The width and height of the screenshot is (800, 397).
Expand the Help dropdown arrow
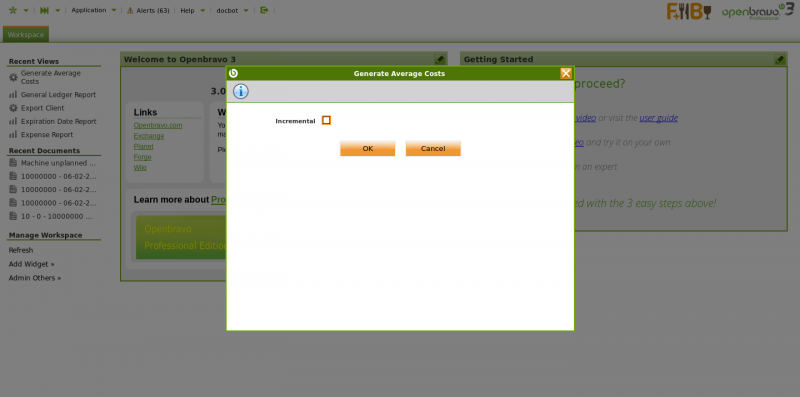[203, 10]
